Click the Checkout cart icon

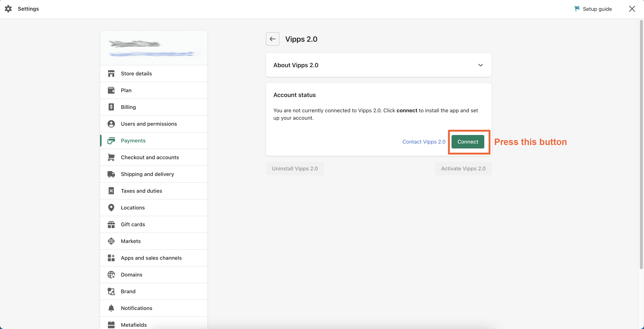pyautogui.click(x=111, y=157)
